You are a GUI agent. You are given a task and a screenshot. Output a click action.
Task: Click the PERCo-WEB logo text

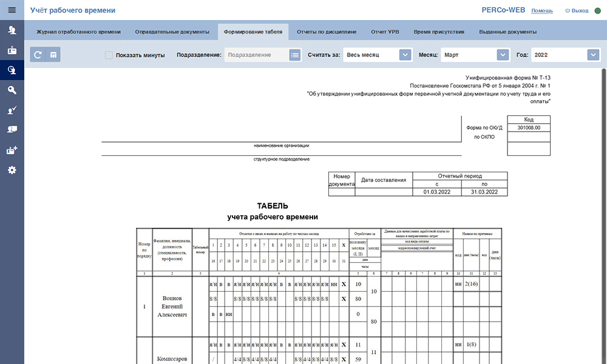[x=503, y=10]
